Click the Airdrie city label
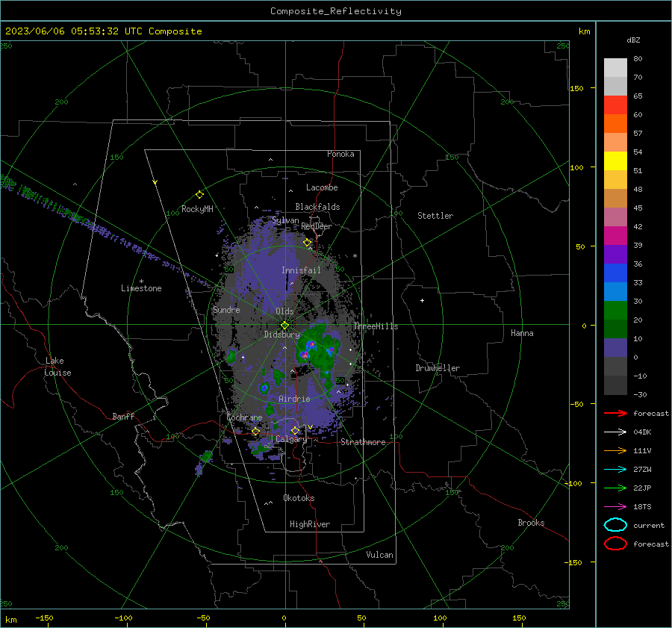 [x=294, y=399]
